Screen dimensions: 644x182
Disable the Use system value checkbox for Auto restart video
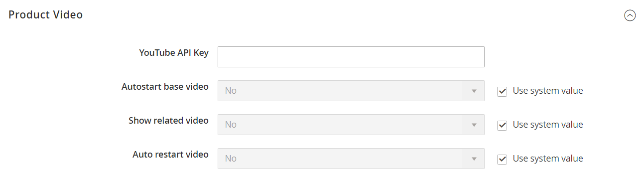502,159
